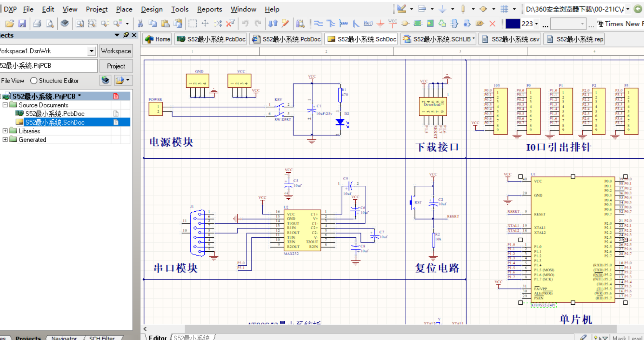The width and height of the screenshot is (644, 340).
Task: Place a port with D1 icon
Action: coord(480,24)
